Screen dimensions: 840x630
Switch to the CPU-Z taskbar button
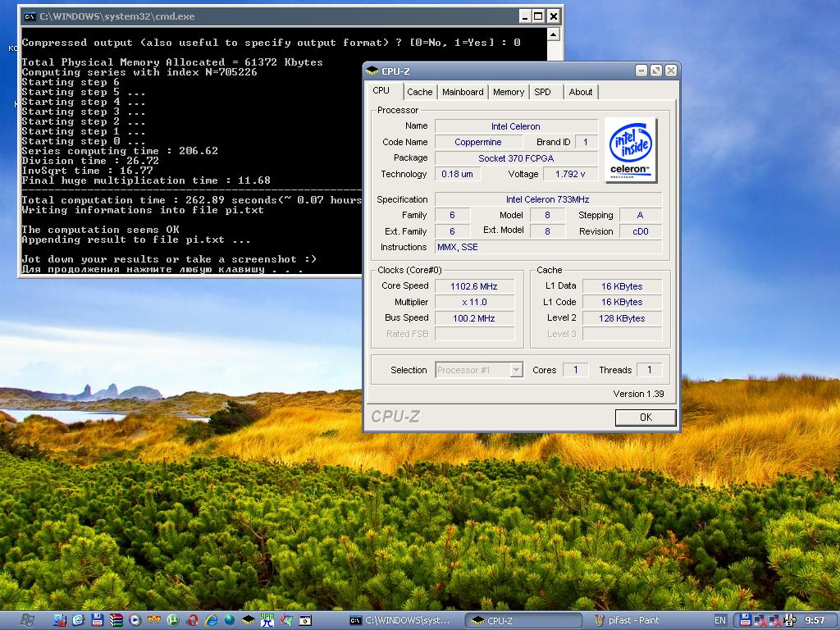(x=523, y=620)
